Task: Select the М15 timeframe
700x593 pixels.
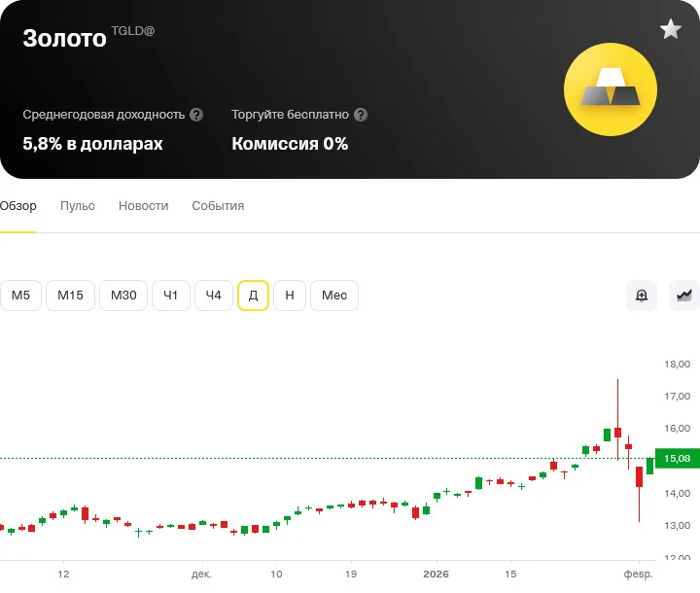Action: click(70, 296)
